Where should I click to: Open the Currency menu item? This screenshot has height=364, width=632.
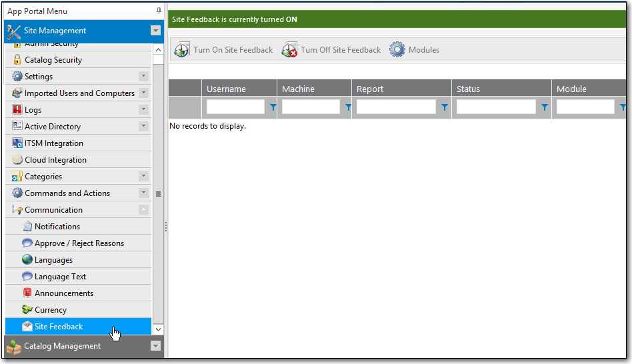pyautogui.click(x=51, y=310)
